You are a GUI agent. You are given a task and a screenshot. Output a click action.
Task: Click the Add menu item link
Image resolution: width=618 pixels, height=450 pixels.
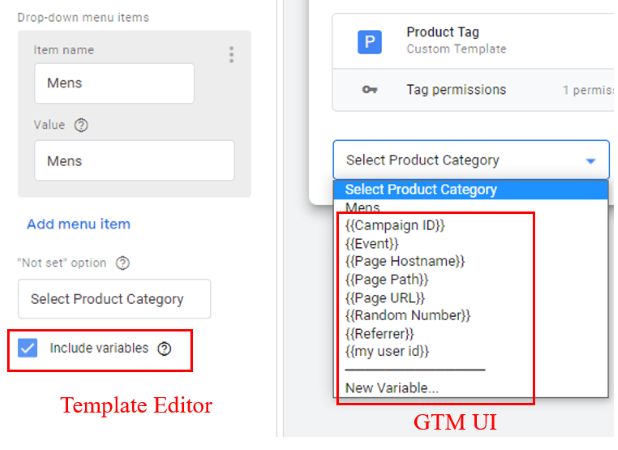point(78,224)
